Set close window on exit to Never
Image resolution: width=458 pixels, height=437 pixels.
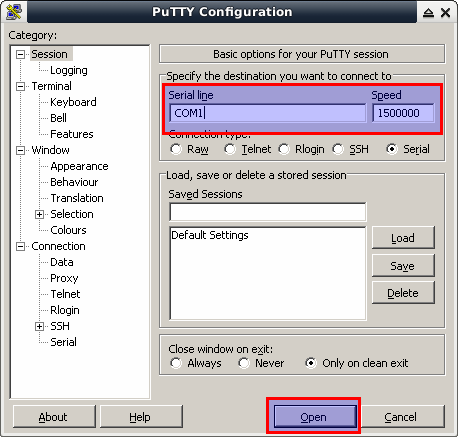point(244,363)
